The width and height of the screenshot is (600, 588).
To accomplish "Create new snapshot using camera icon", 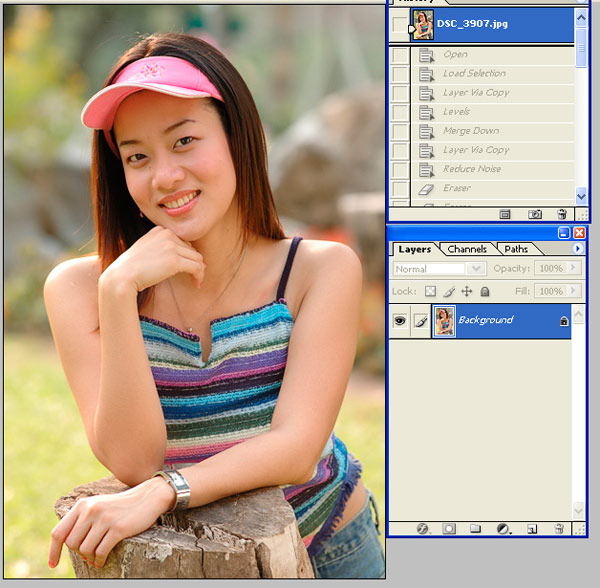I will tap(535, 214).
